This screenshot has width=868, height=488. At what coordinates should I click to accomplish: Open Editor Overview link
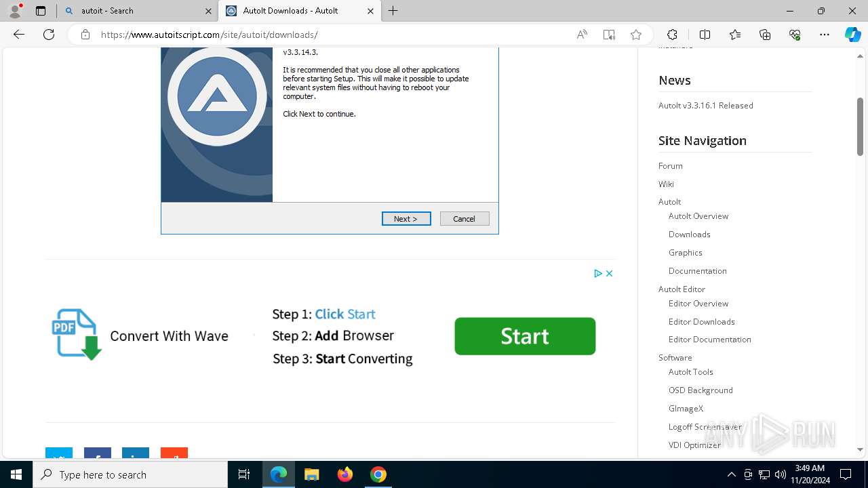pyautogui.click(x=698, y=303)
